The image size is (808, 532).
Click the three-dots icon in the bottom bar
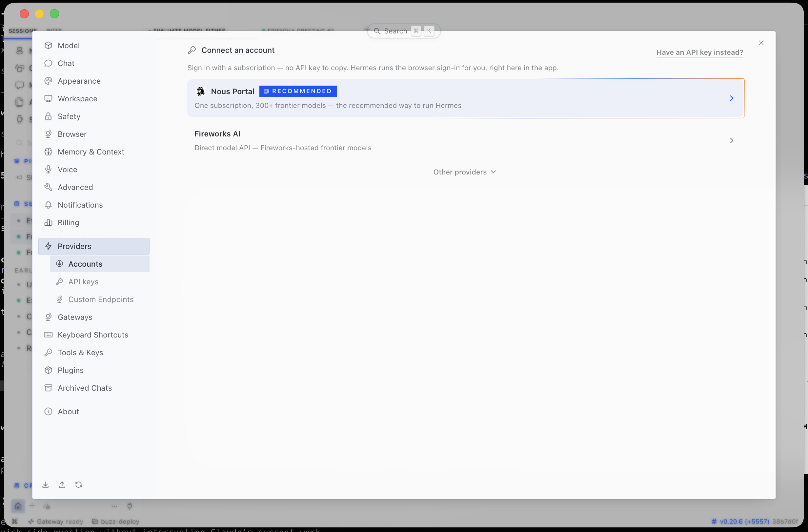(x=114, y=506)
